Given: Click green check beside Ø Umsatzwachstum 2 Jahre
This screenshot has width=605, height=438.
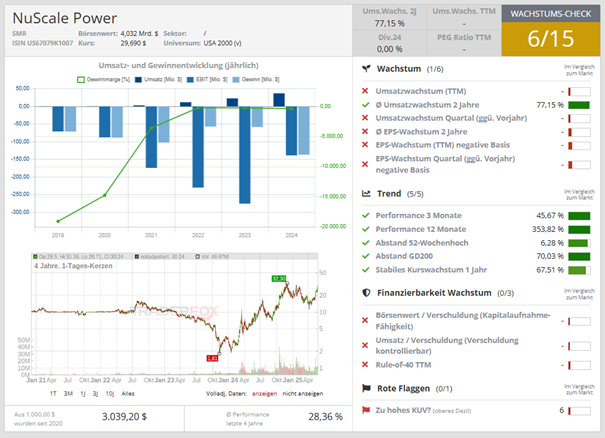Looking at the screenshot, I should (x=366, y=105).
